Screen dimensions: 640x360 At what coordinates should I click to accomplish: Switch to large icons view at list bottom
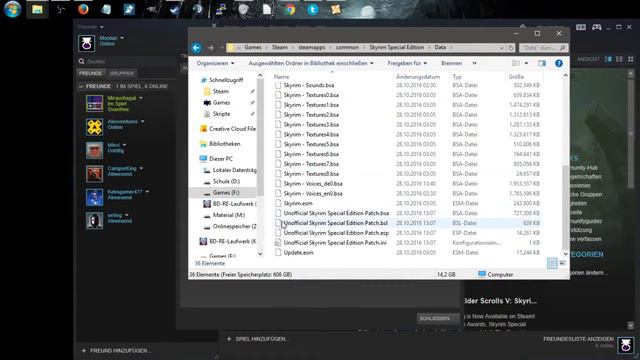coord(562,263)
